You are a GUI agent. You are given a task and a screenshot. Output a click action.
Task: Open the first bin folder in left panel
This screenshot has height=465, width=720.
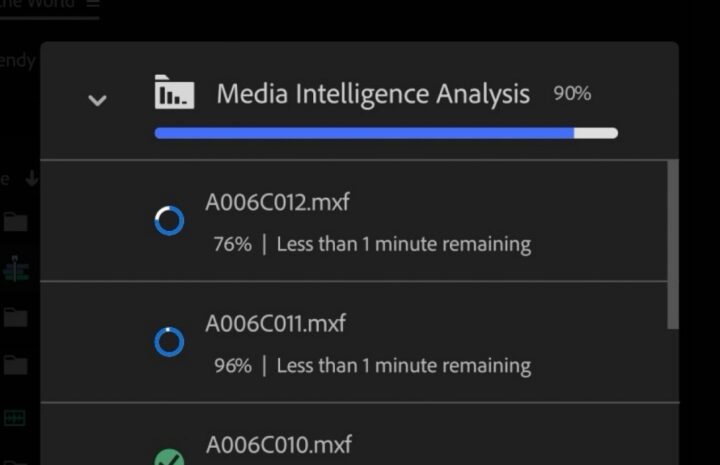(16, 222)
